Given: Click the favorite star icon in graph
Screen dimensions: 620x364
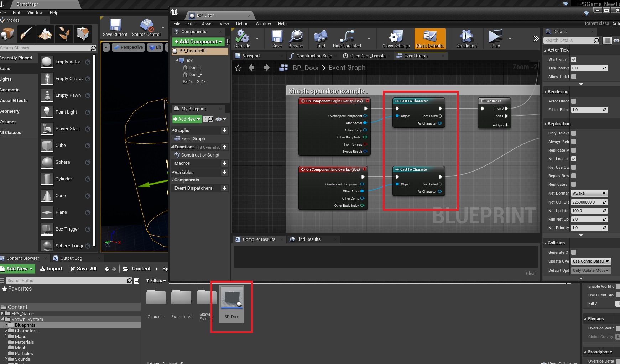Looking at the screenshot, I should click(x=238, y=68).
